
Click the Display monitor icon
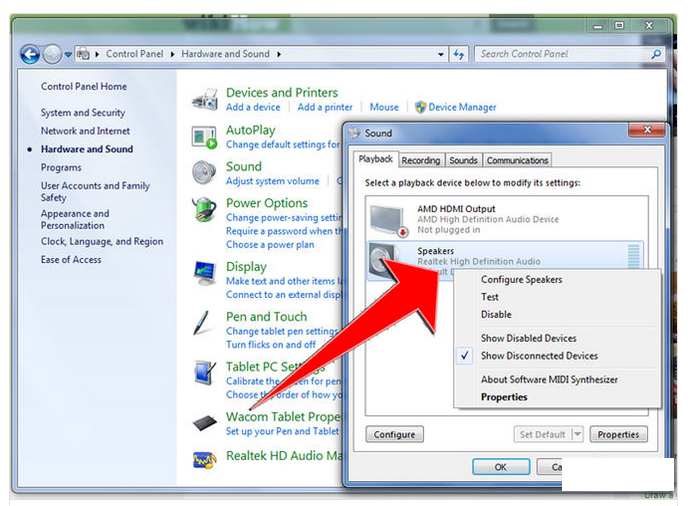coord(205,273)
